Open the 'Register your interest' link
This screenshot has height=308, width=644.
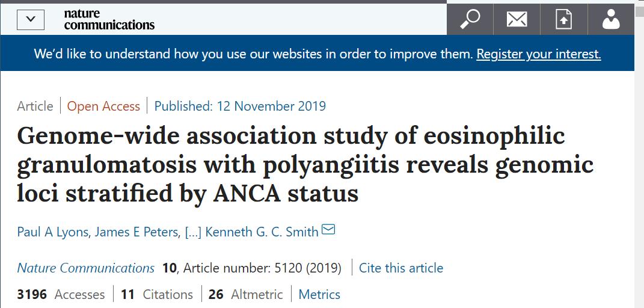pyautogui.click(x=538, y=54)
